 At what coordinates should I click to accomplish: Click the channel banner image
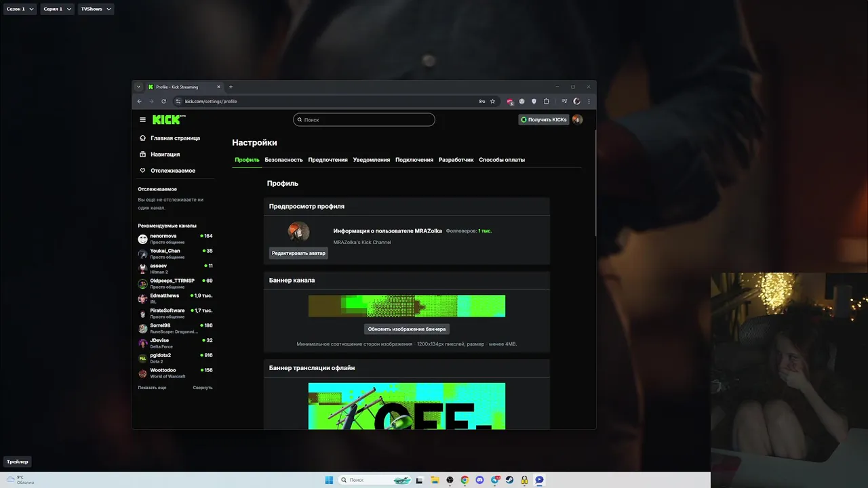[407, 306]
